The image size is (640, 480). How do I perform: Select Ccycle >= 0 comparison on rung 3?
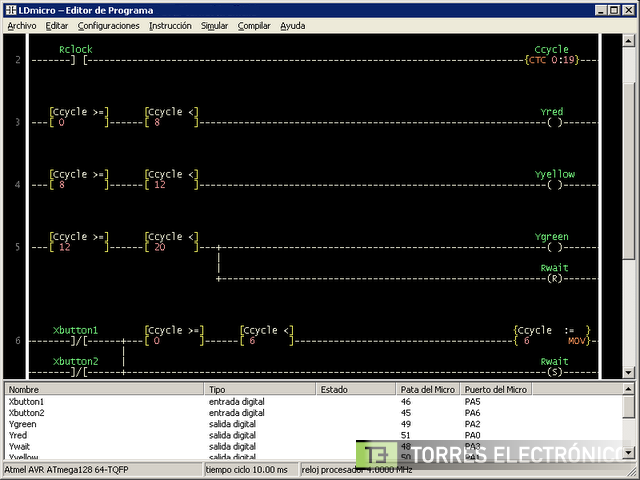click(x=79, y=117)
